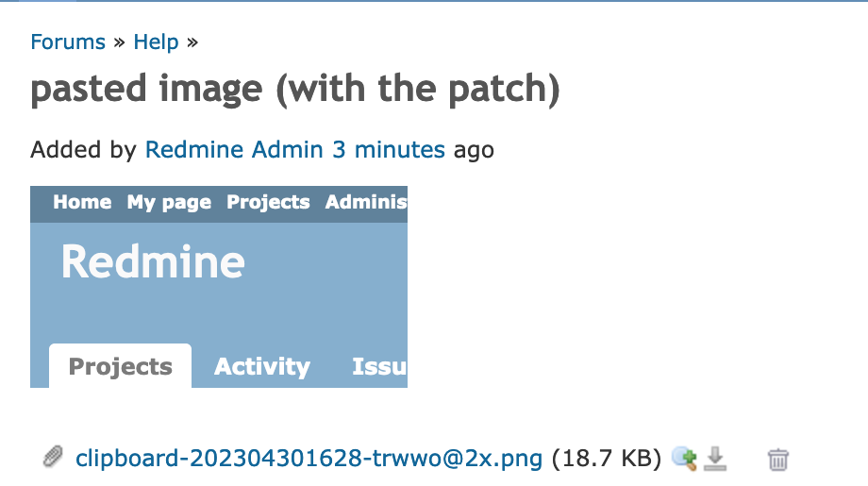868x486 pixels.
Task: Click the '3 minutes' timestamp link
Action: 389,149
